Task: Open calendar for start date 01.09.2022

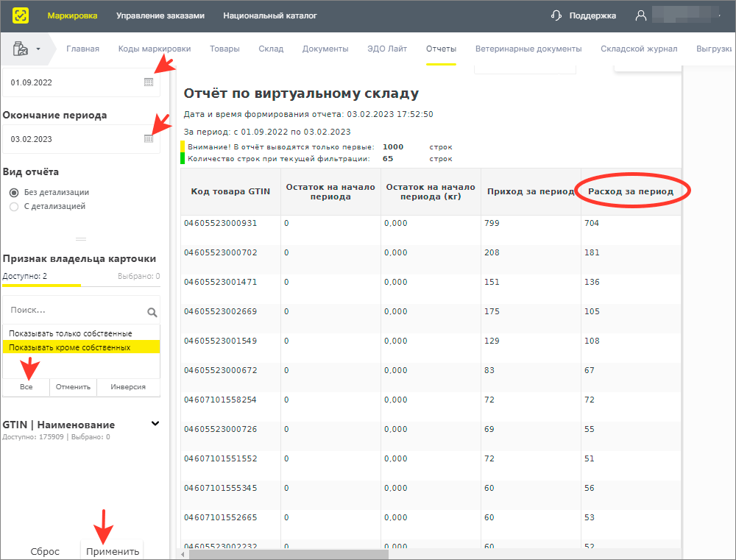Action: [x=149, y=82]
